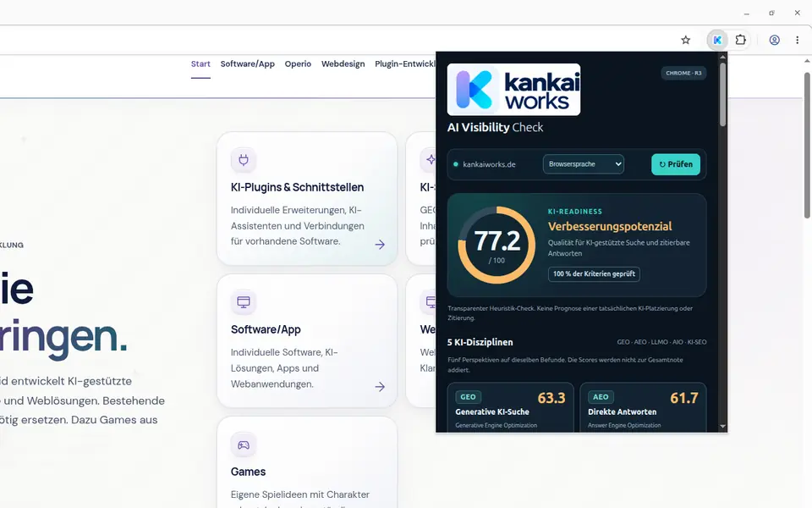This screenshot has width=812, height=508.
Task: Click the 100 % der Kriterien geprüft badge
Action: [x=594, y=273]
